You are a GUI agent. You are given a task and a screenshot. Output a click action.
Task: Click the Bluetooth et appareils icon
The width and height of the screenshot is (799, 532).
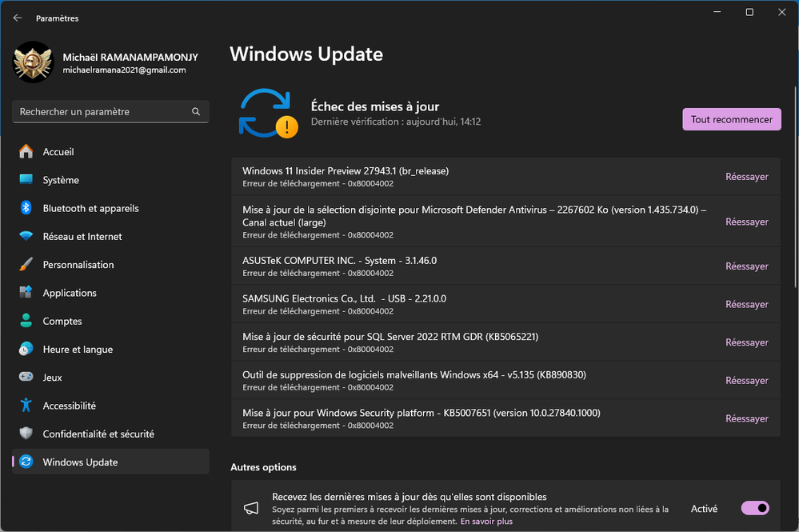[x=26, y=208]
